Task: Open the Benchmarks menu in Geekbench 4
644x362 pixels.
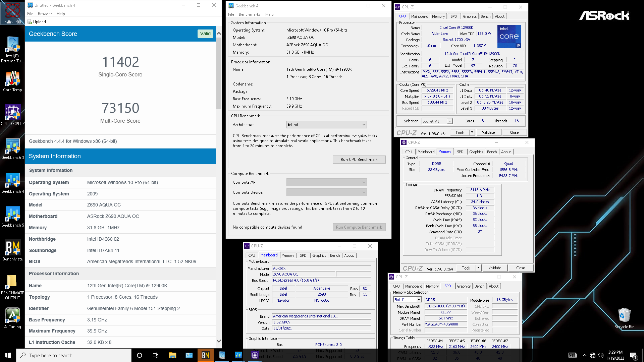Action: (x=250, y=14)
